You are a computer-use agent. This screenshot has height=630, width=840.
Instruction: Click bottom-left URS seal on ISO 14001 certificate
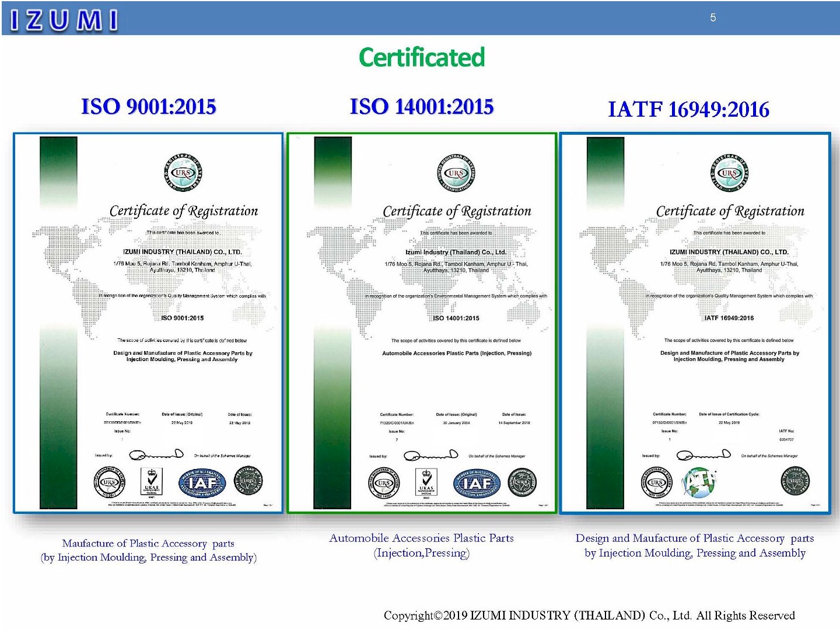[384, 483]
